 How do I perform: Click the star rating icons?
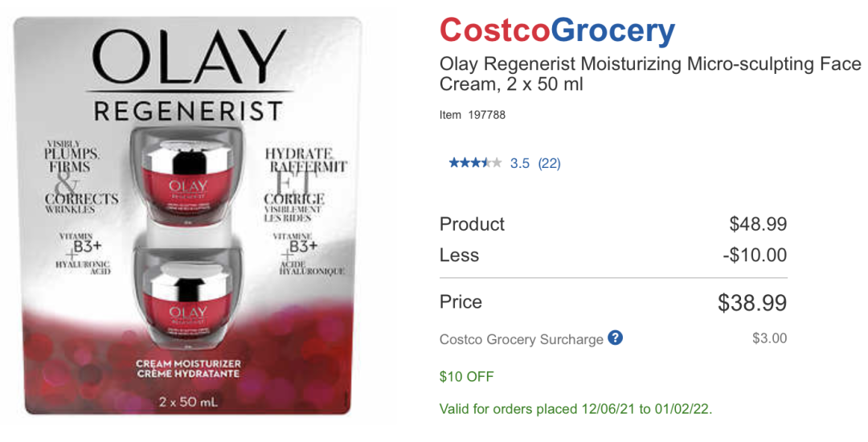click(x=475, y=163)
